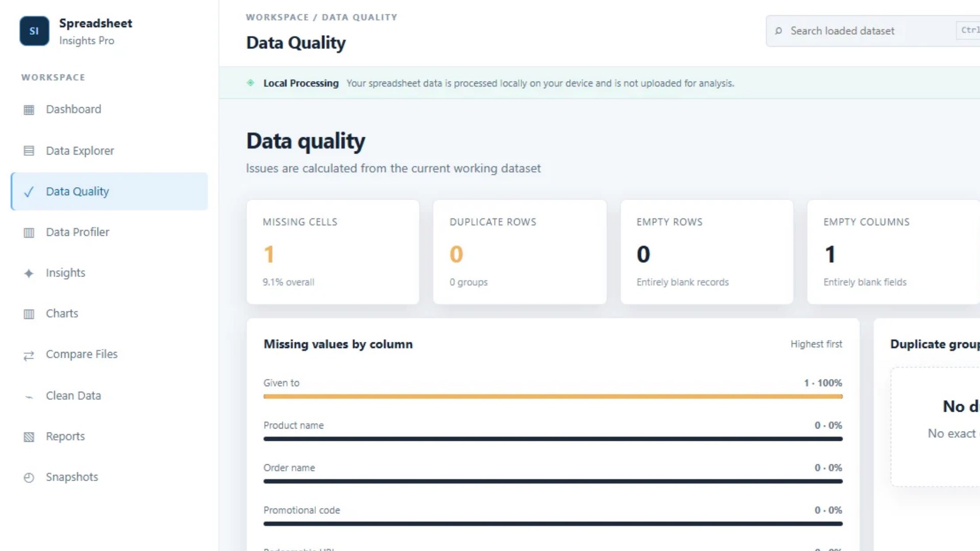Click the 'Missing values by column' heading
The height and width of the screenshot is (551, 980).
[x=338, y=344]
